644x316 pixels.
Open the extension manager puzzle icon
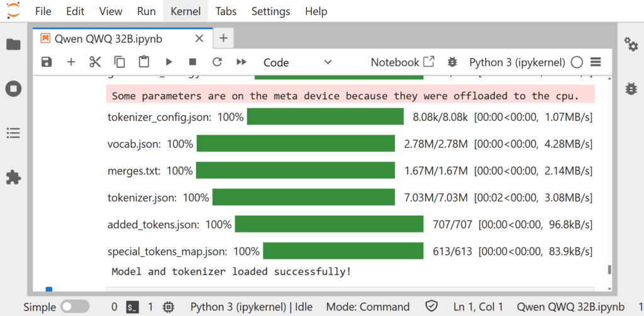[x=13, y=178]
